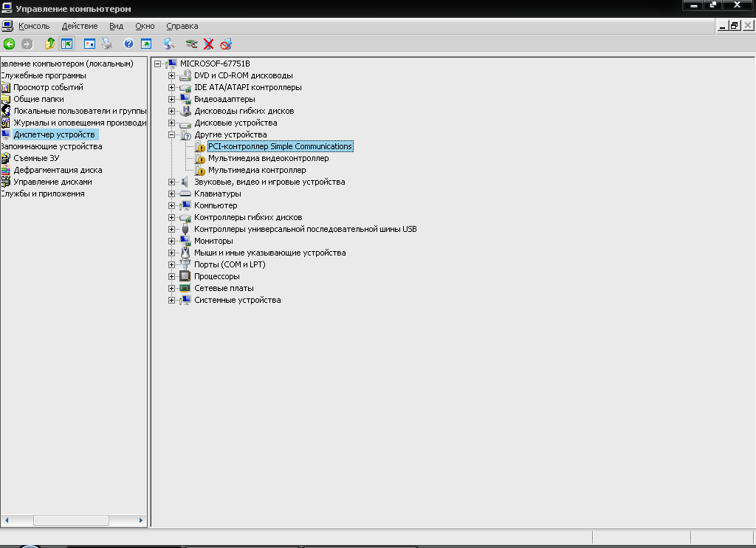Open help with the blue question mark icon
The height and width of the screenshot is (548, 756).
[x=128, y=44]
